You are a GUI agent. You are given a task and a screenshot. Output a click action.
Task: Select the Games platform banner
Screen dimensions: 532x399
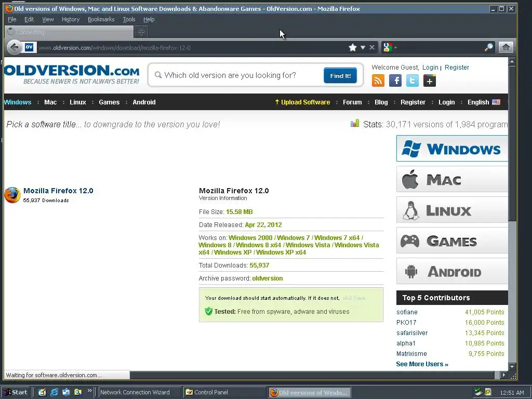453,241
